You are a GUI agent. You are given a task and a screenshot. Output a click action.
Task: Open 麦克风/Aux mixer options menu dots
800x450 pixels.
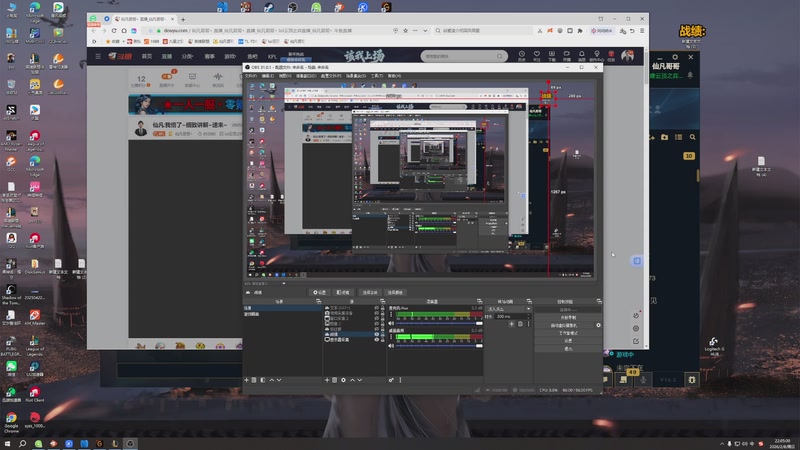[x=391, y=314]
